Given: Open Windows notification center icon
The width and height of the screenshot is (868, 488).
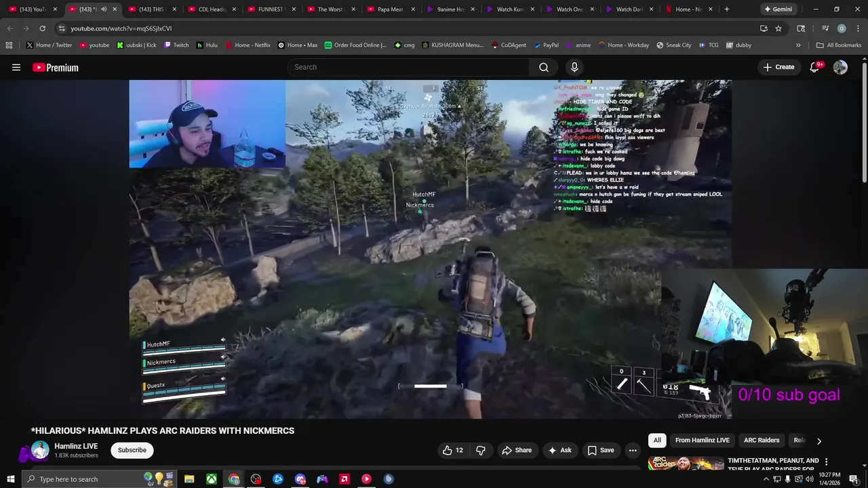Looking at the screenshot, I should (854, 479).
